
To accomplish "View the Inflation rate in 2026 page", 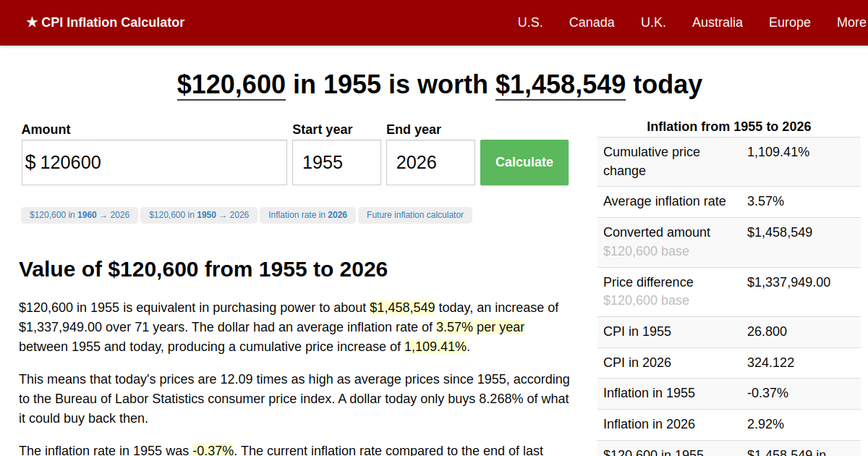I will click(307, 215).
